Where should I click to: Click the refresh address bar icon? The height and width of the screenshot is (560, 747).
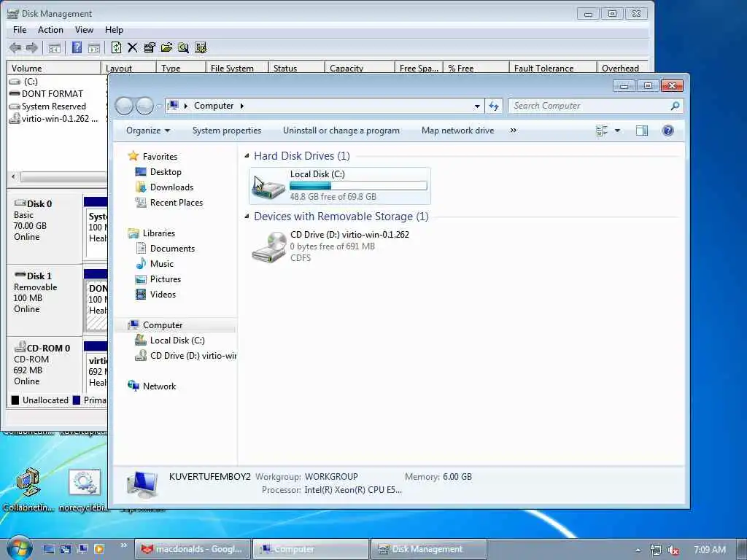pos(494,106)
